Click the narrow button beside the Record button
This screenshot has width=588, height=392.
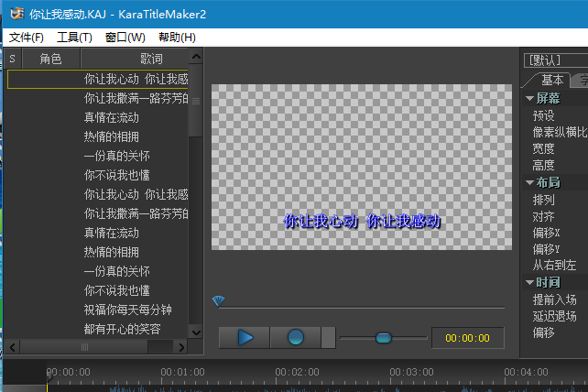tap(328, 337)
